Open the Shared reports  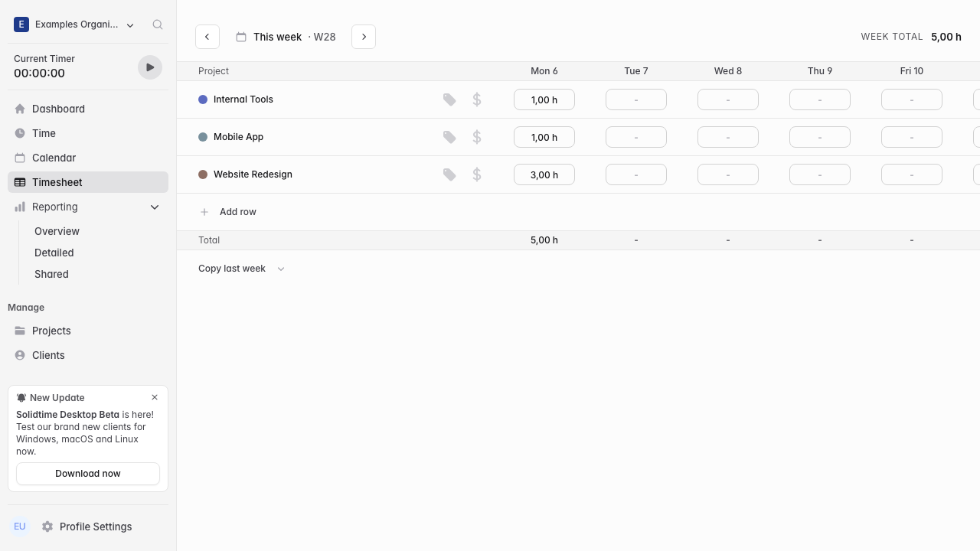coord(51,274)
